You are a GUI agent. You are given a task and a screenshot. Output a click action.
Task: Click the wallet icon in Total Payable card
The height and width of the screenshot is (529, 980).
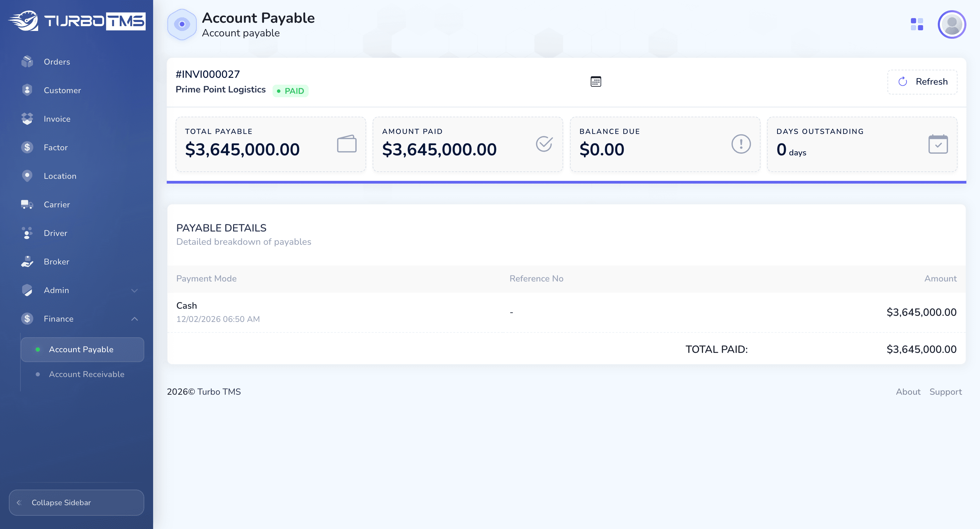pos(347,144)
